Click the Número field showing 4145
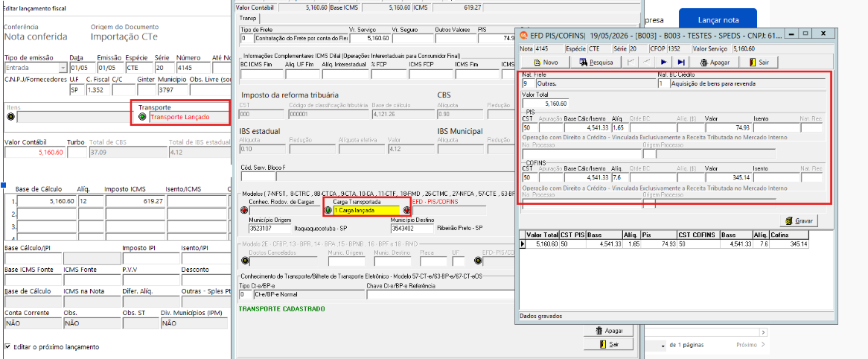This screenshot has height=359, width=868. (193, 68)
